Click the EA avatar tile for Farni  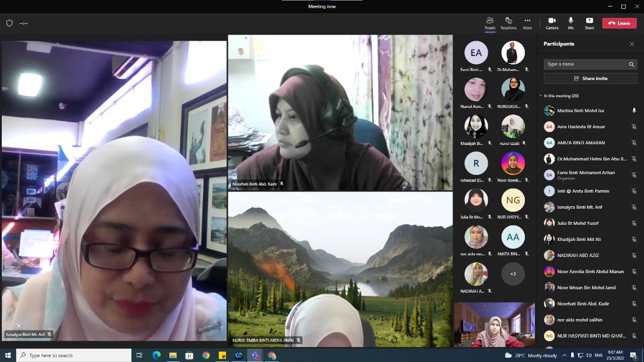click(476, 52)
